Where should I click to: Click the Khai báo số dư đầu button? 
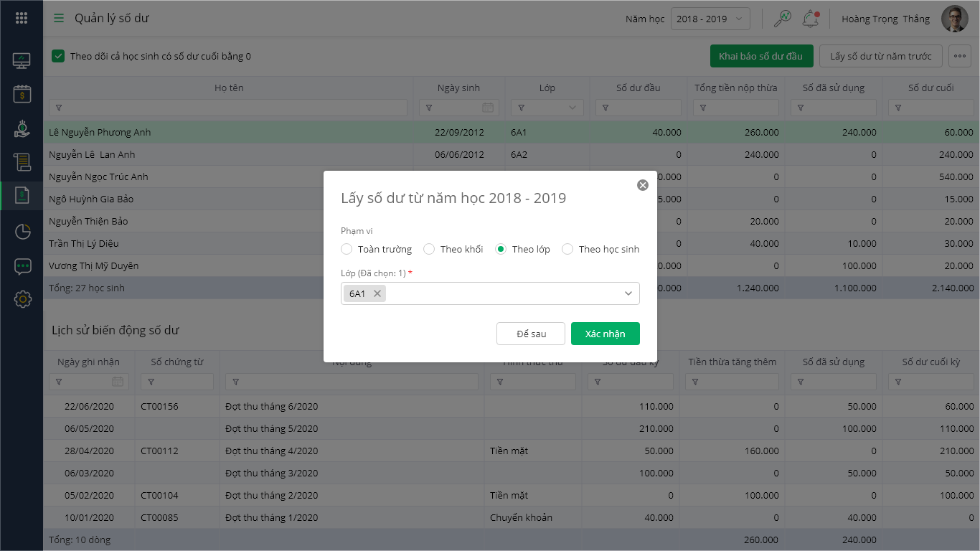coord(760,56)
